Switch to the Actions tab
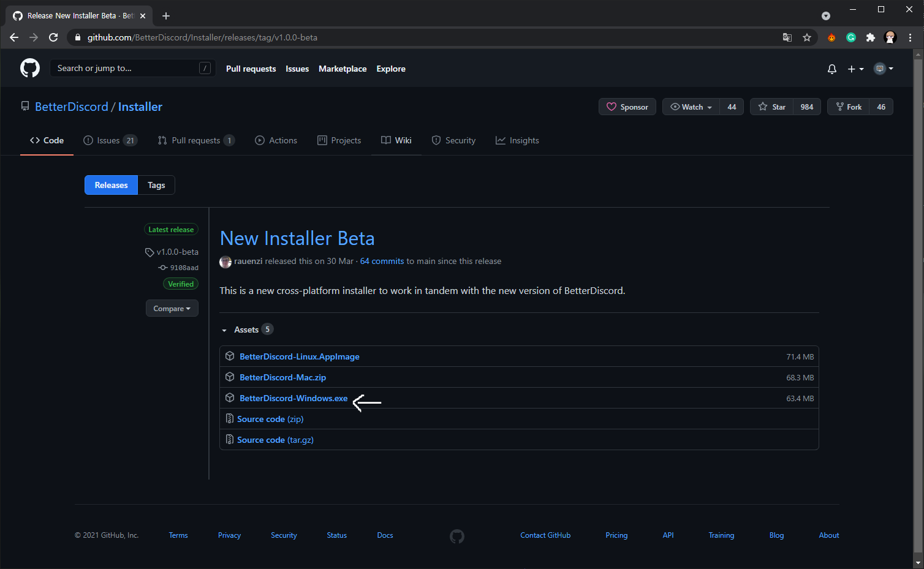924x569 pixels. (276, 140)
